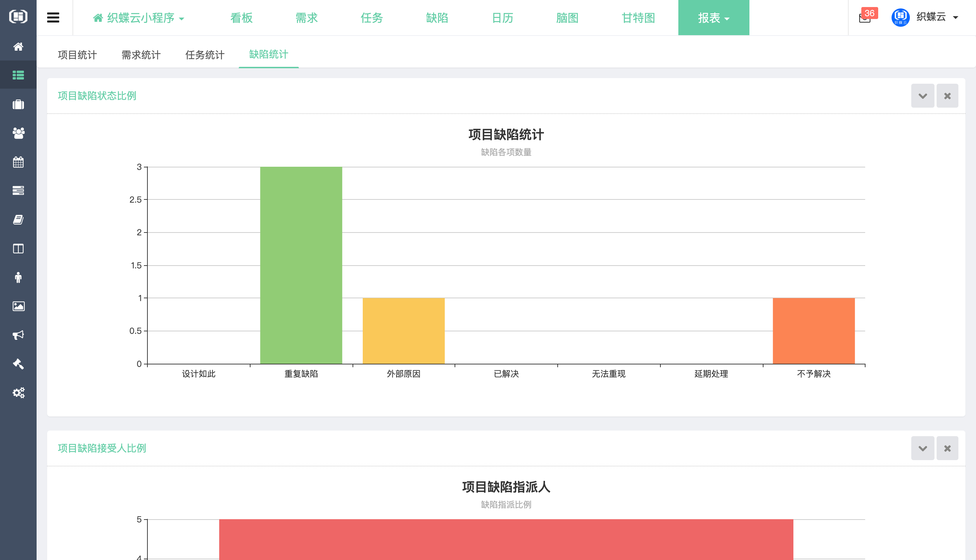
Task: Close the 项目缺陷接受人比例 panel
Action: point(948,448)
